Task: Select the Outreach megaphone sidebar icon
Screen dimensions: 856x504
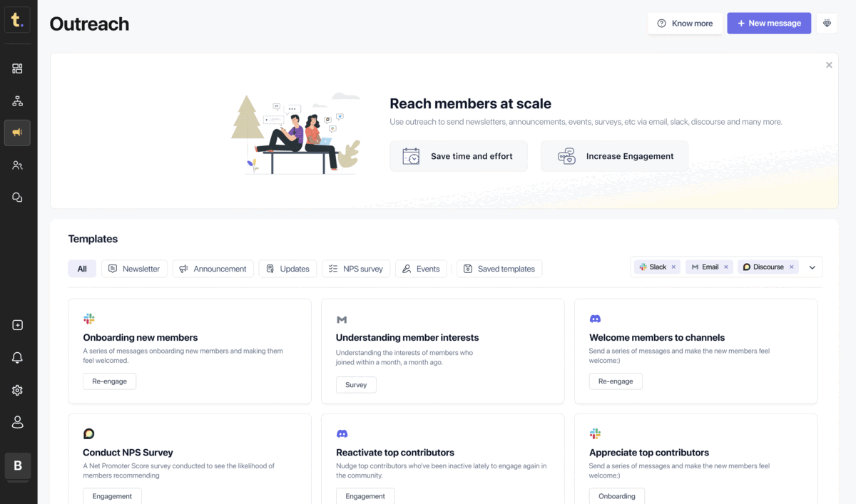Action: pos(17,133)
